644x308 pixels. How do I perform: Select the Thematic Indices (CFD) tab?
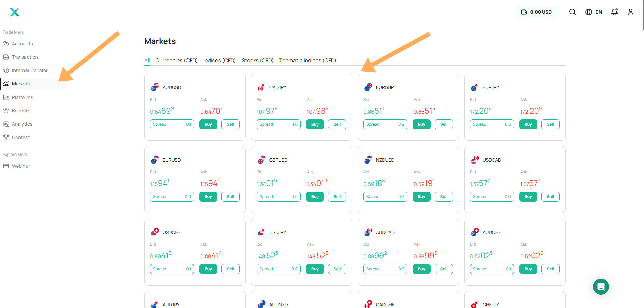(307, 60)
